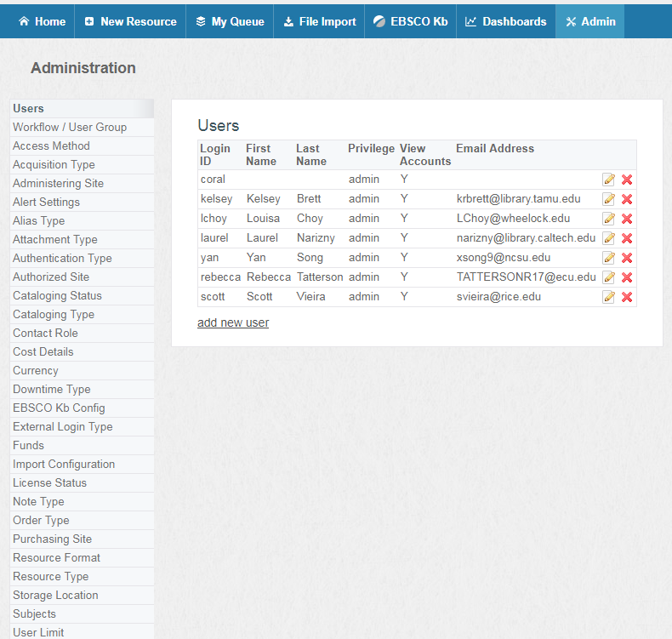The image size is (672, 639).
Task: Open Order Type settings
Action: [82, 520]
